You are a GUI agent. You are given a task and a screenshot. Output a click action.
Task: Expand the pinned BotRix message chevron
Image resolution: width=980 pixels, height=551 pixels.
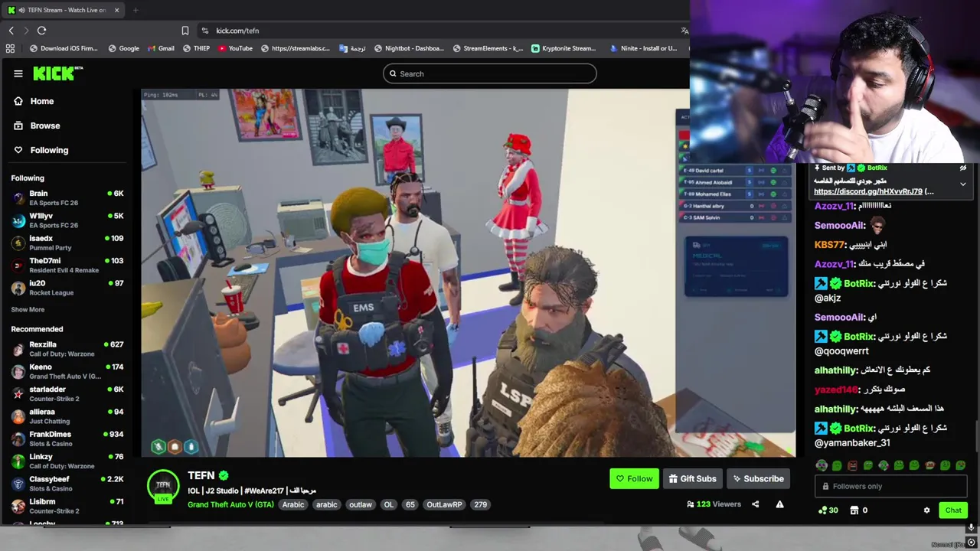(963, 184)
